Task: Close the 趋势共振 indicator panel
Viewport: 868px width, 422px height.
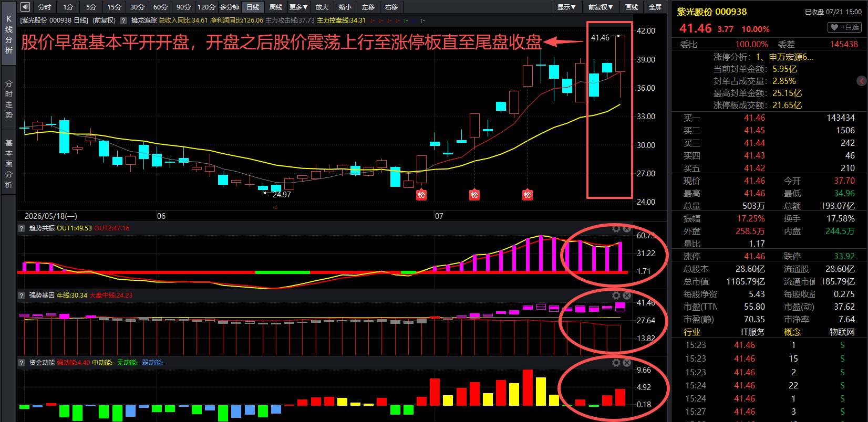Action: 627,228
